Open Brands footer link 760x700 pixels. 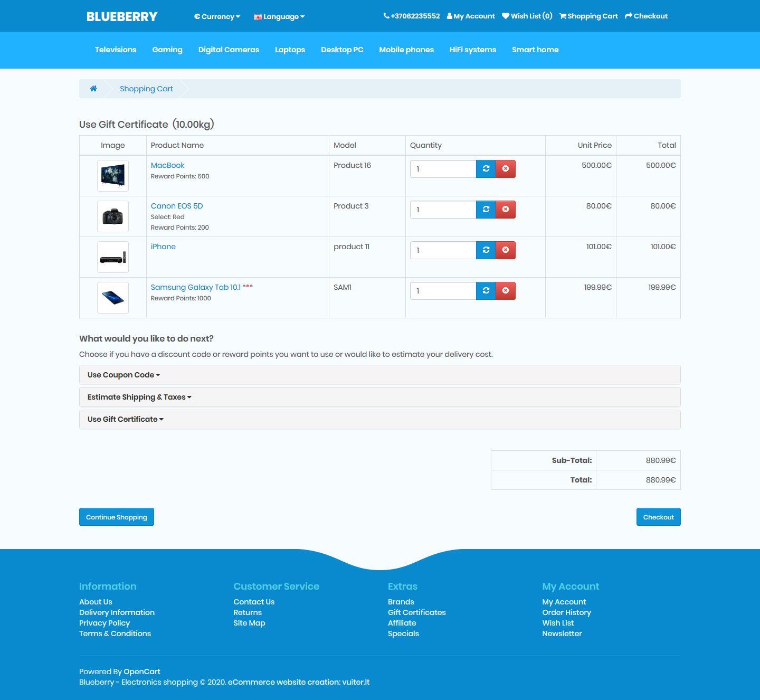tap(401, 602)
